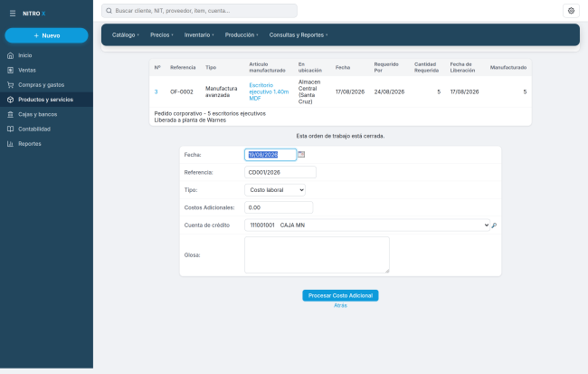588x374 pixels.
Task: Click the Artículo manufacturado column header
Action: 267,68
